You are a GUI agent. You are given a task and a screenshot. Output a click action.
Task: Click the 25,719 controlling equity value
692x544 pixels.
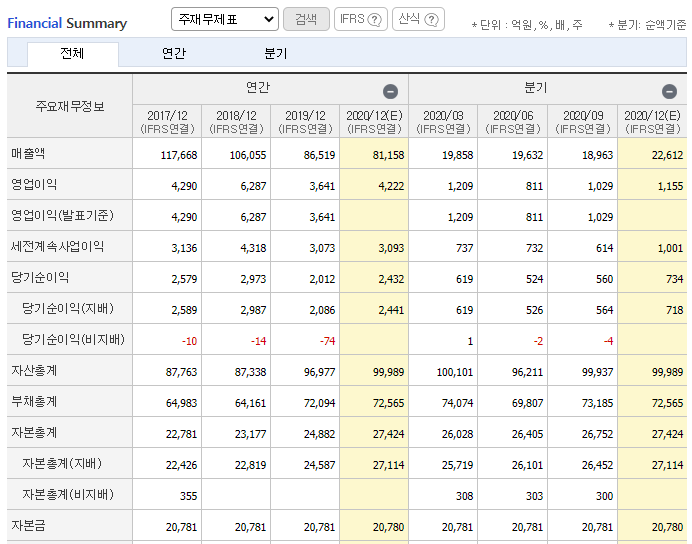[x=458, y=465]
